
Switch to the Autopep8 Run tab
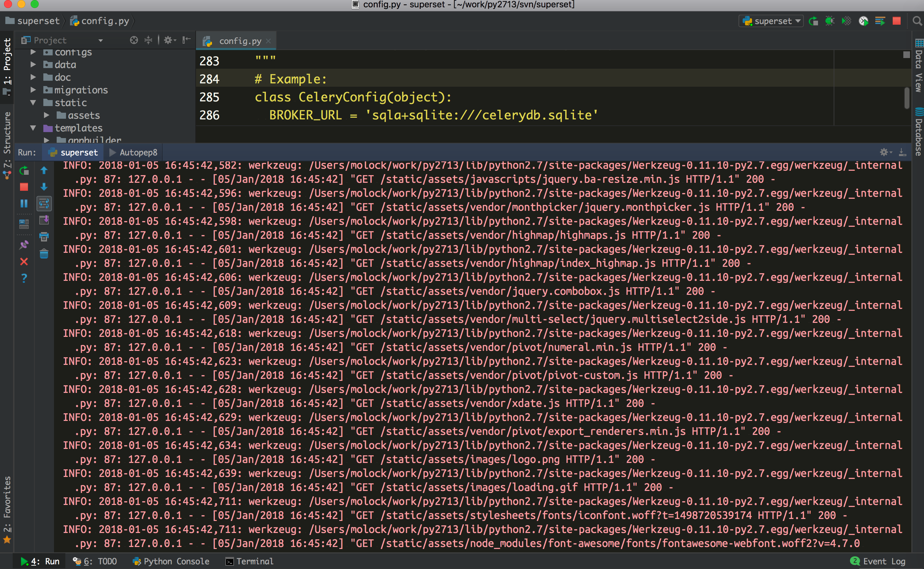click(134, 152)
